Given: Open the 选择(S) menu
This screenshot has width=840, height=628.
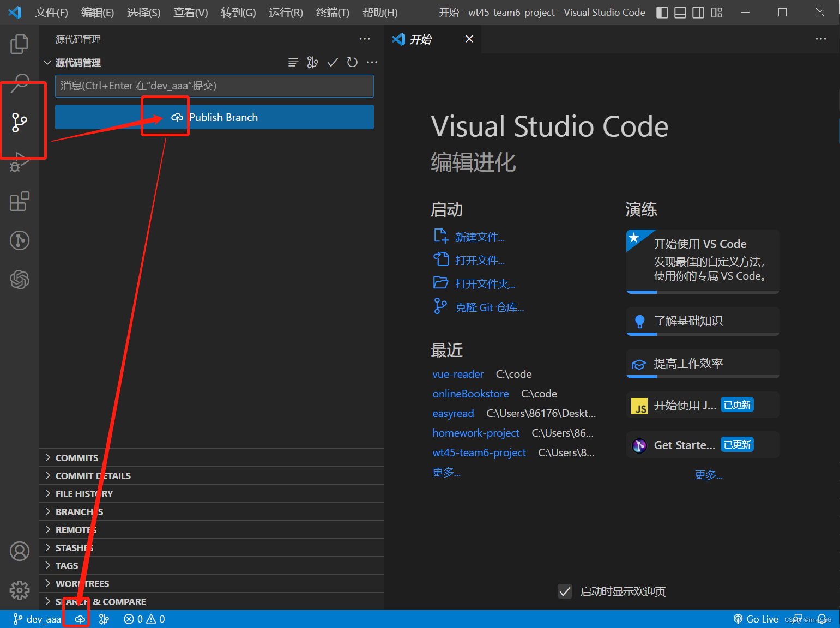Looking at the screenshot, I should 144,13.
